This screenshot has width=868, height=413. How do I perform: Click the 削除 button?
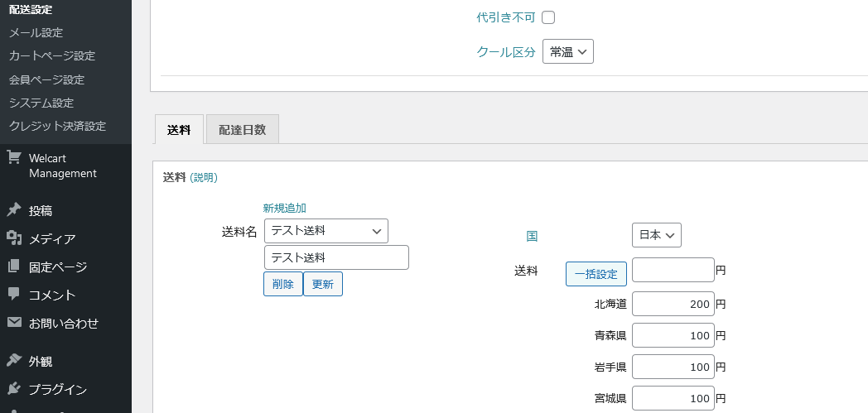pyautogui.click(x=283, y=284)
